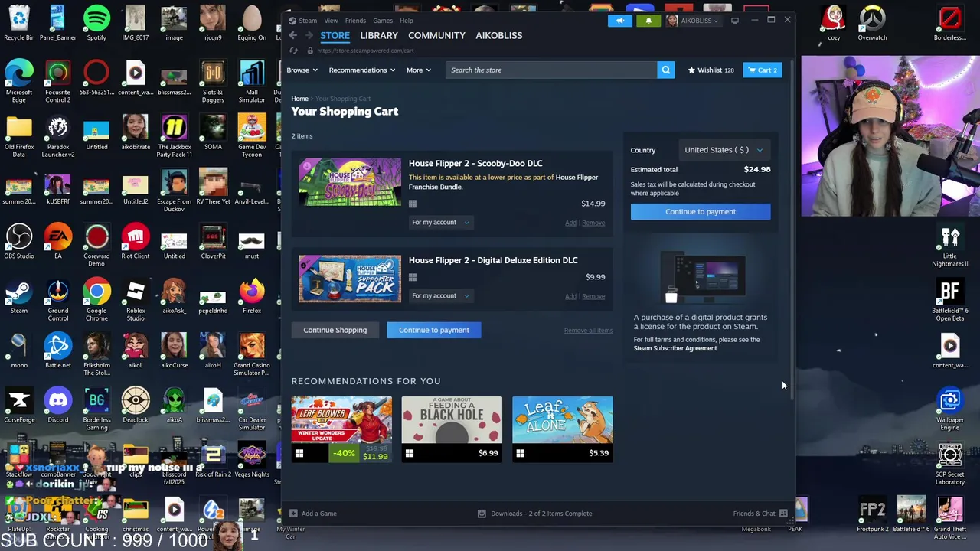980x551 pixels.
Task: Open the Leaf it Alone recommendation
Action: (563, 420)
